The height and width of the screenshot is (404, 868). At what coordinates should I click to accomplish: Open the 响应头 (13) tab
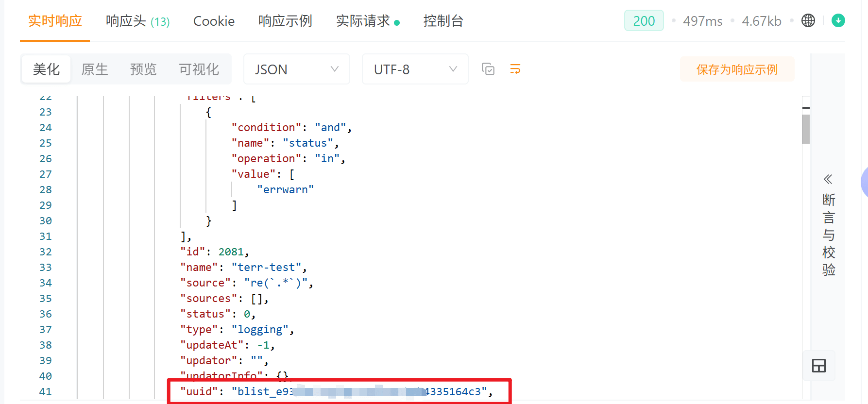(138, 21)
